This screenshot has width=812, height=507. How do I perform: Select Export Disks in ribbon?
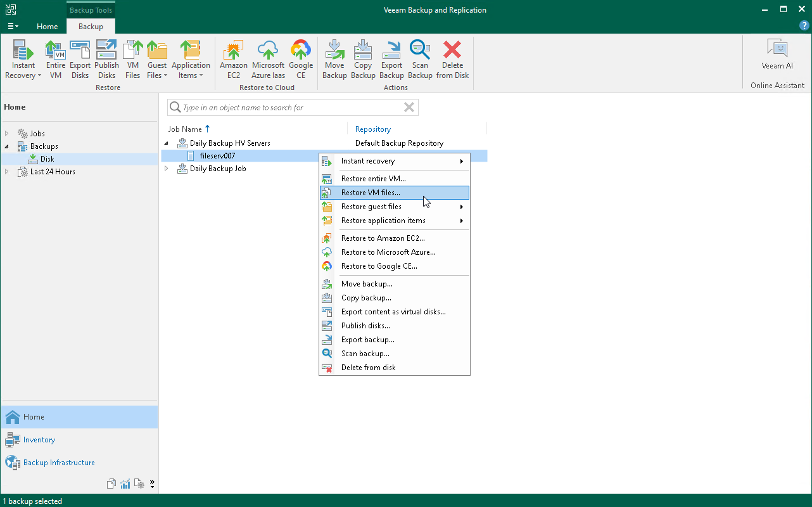tap(80, 60)
